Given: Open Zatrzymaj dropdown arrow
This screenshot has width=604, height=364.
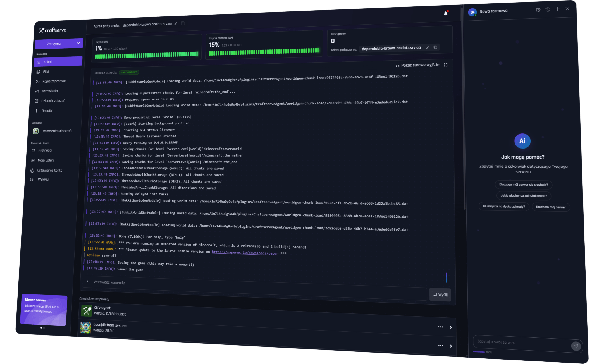Looking at the screenshot, I should (x=78, y=43).
